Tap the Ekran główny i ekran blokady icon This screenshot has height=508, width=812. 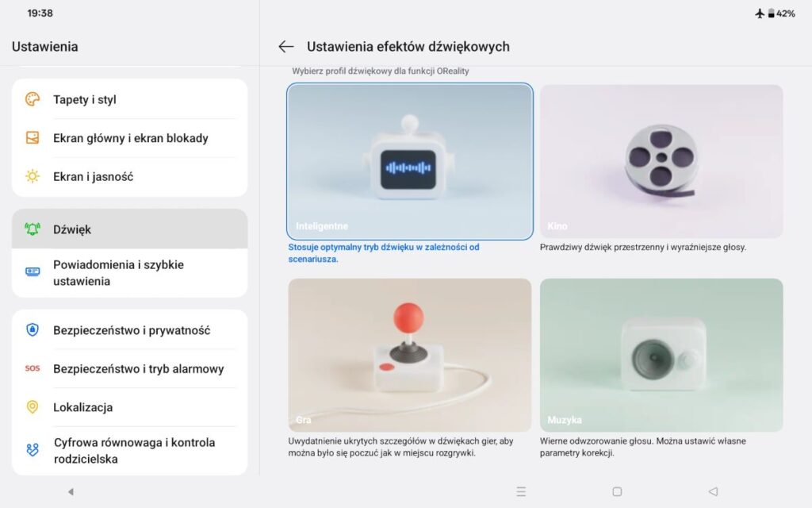click(x=33, y=138)
